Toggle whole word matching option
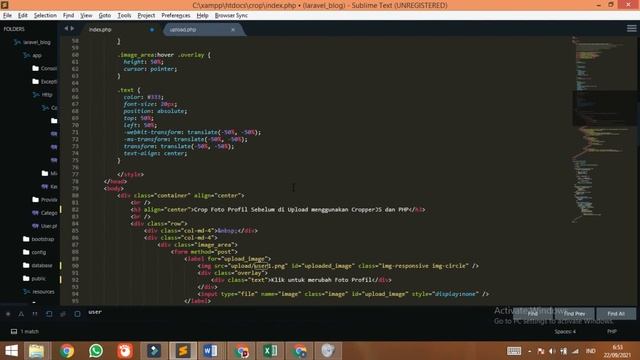 coord(35,314)
